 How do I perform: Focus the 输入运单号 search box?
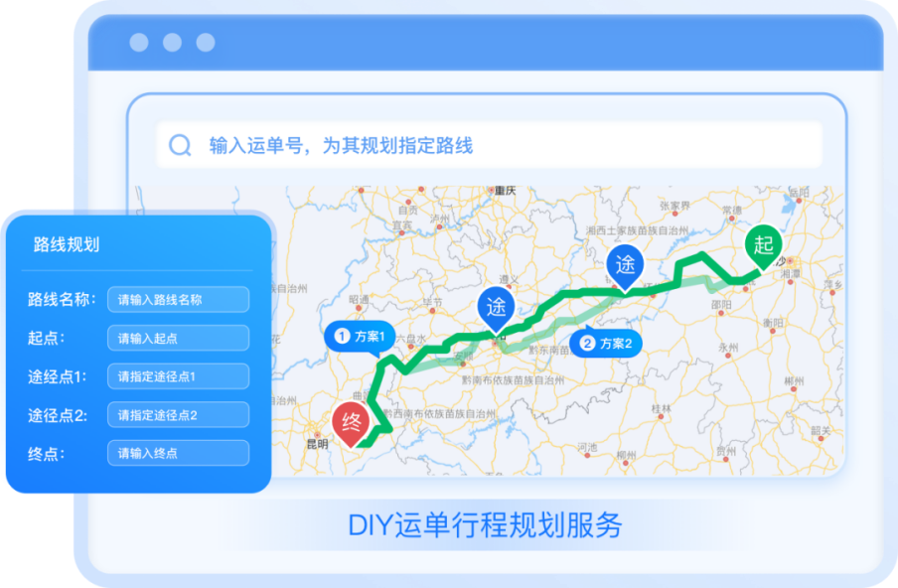497,146
